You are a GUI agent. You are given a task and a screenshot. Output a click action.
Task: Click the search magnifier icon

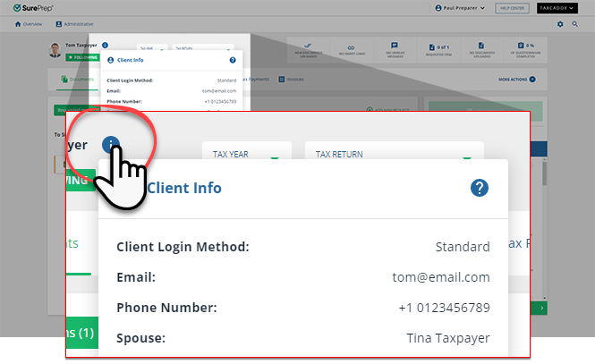point(575,24)
